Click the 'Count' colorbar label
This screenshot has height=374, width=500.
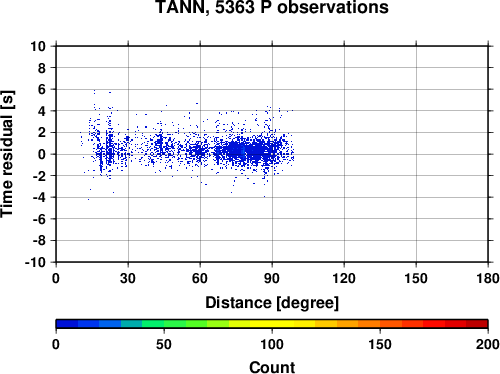click(x=272, y=367)
